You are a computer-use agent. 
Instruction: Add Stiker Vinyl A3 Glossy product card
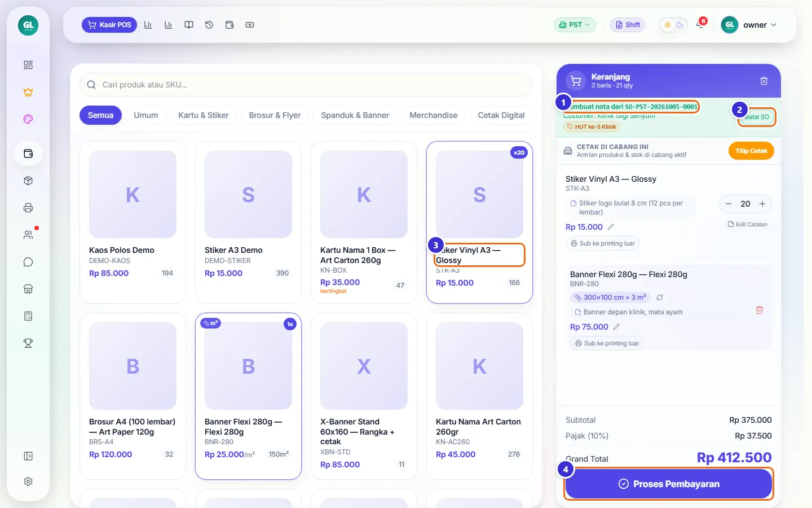[x=479, y=222]
